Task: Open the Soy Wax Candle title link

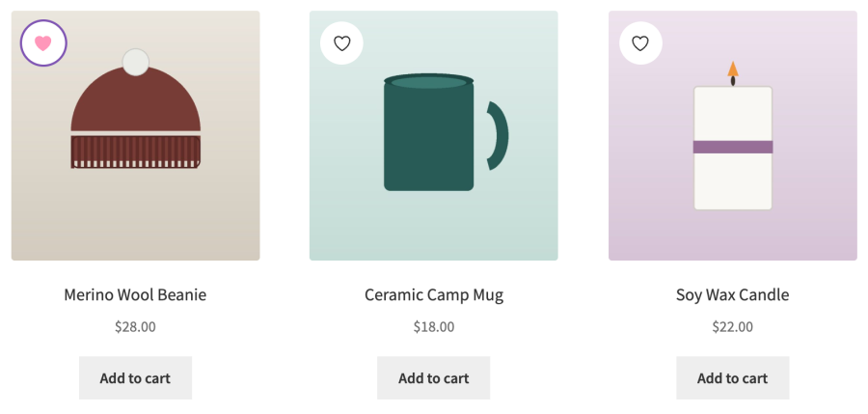Action: coord(732,294)
